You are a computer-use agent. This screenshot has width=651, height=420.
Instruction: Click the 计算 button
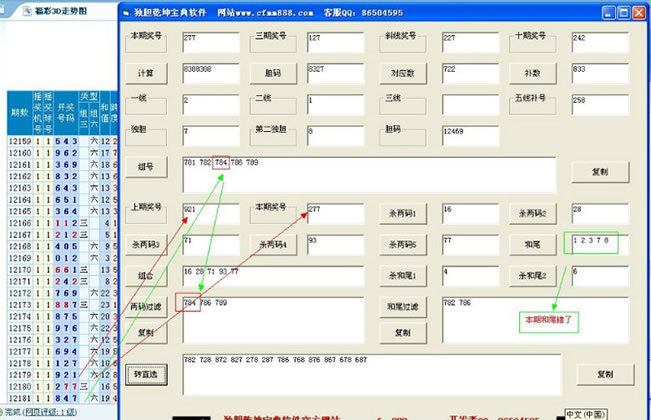tap(147, 73)
